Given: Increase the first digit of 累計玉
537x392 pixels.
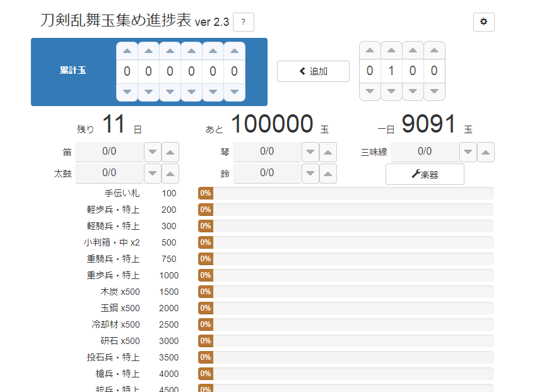Looking at the screenshot, I should coord(127,51).
